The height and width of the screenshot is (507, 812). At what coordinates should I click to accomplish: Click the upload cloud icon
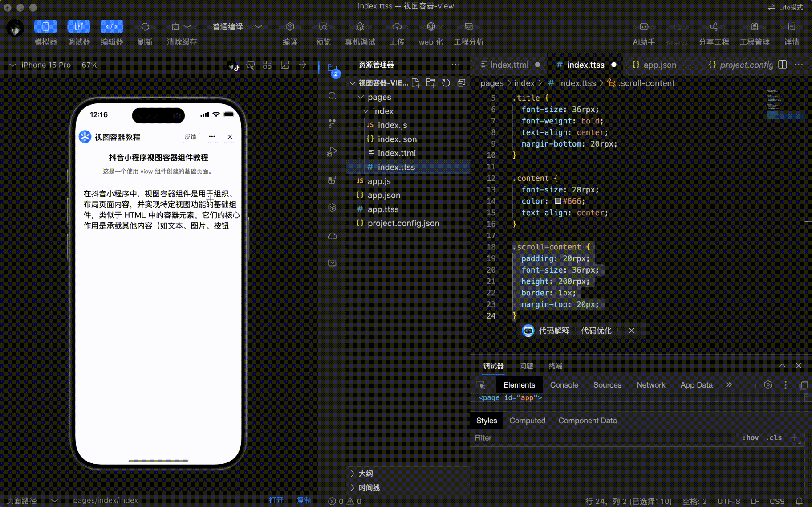pos(397,27)
